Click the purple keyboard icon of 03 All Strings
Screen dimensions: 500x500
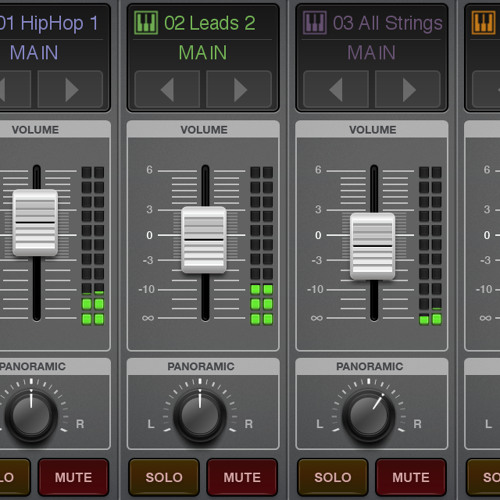pyautogui.click(x=314, y=23)
